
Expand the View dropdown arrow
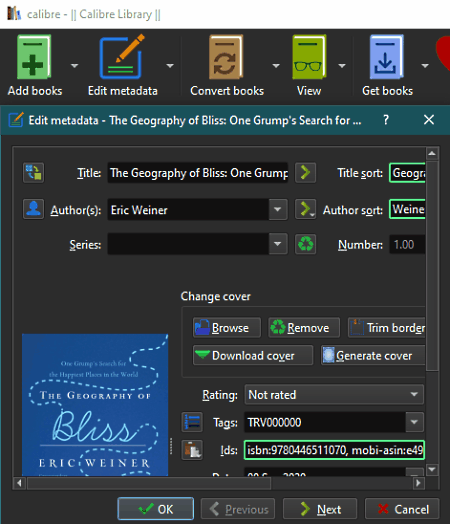(x=342, y=66)
